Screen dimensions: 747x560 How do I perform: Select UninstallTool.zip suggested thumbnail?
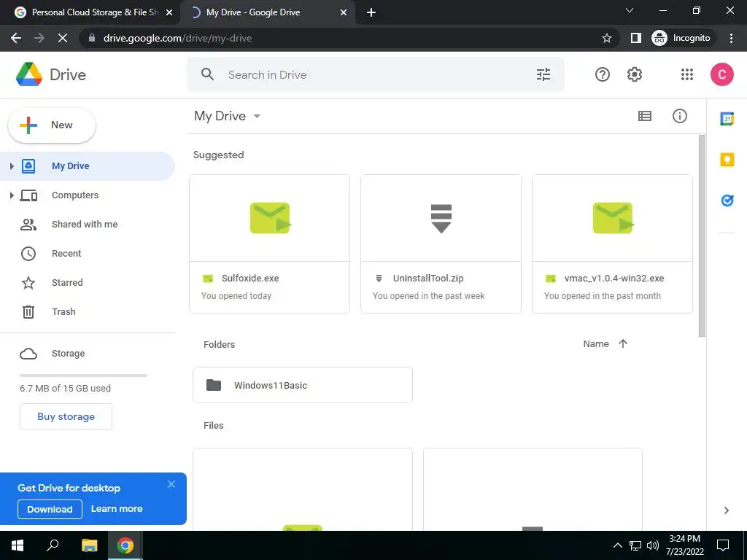pyautogui.click(x=441, y=218)
